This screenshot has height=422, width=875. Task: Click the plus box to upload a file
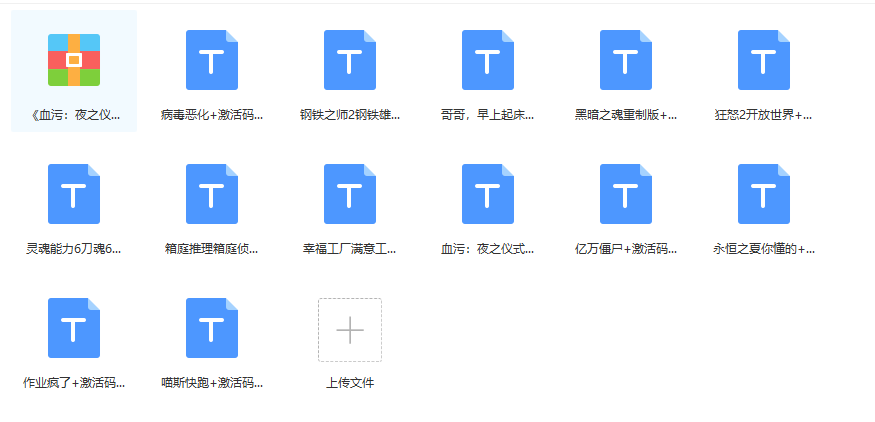[x=350, y=330]
